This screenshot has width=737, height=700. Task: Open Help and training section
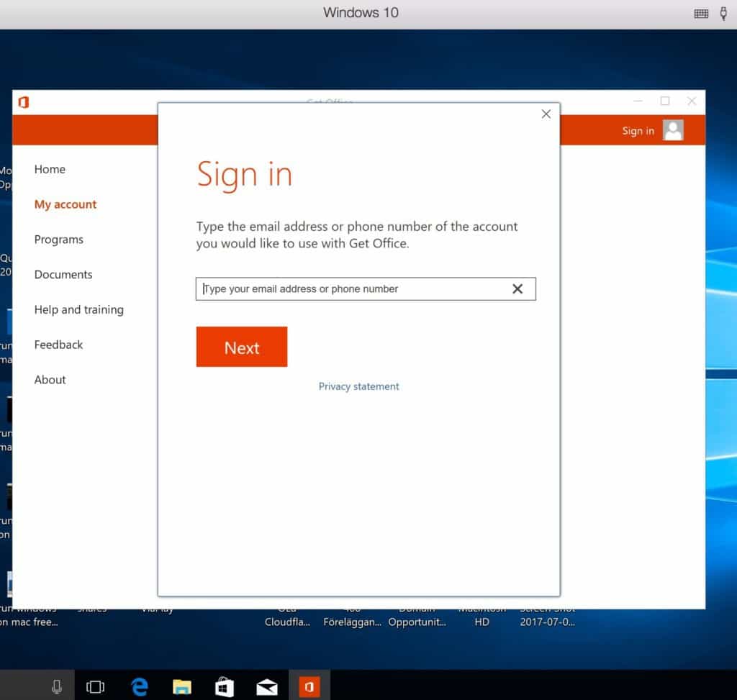click(x=79, y=309)
